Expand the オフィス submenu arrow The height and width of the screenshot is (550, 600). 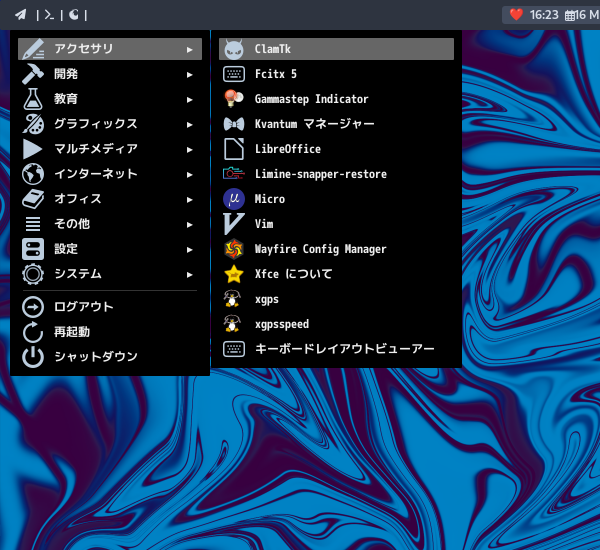[189, 199]
